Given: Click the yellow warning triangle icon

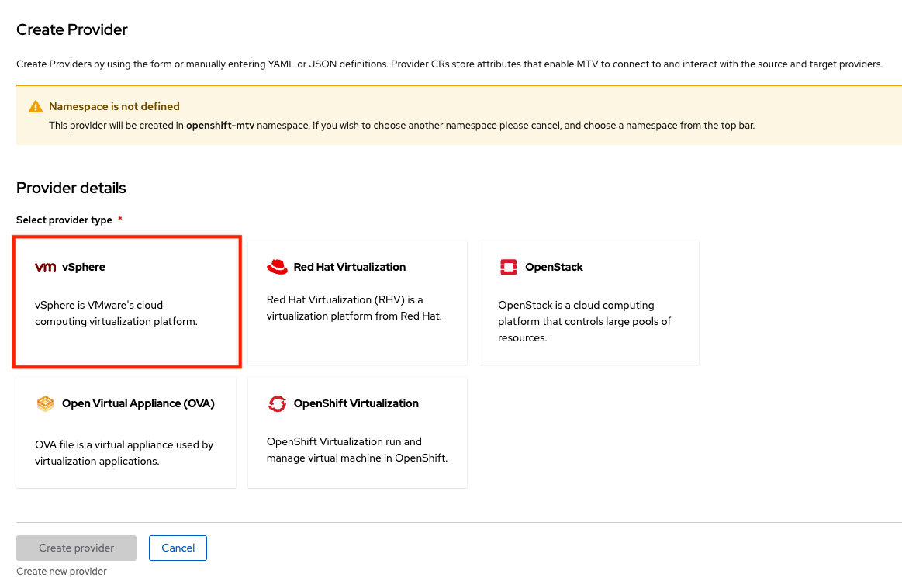Looking at the screenshot, I should point(36,106).
